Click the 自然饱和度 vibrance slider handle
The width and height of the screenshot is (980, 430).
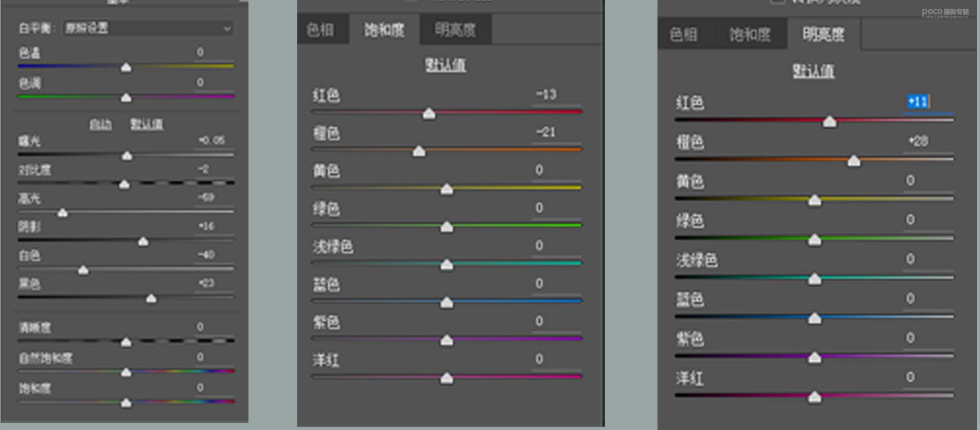click(126, 372)
